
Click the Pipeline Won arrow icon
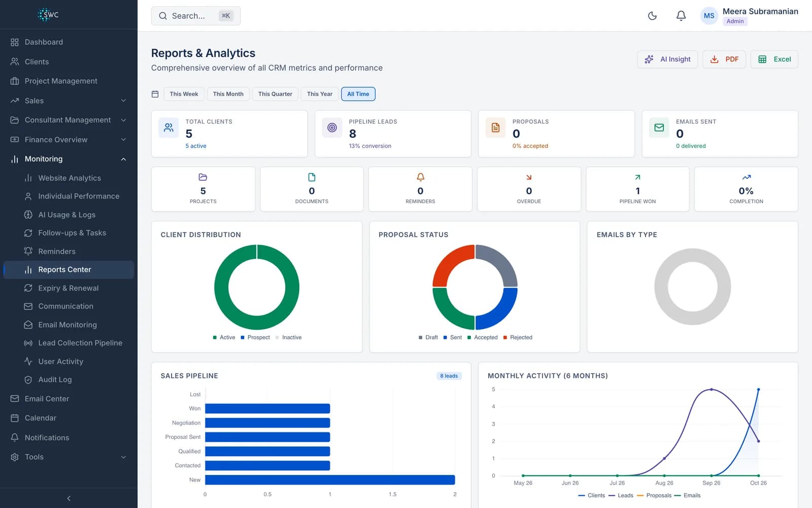[637, 177]
